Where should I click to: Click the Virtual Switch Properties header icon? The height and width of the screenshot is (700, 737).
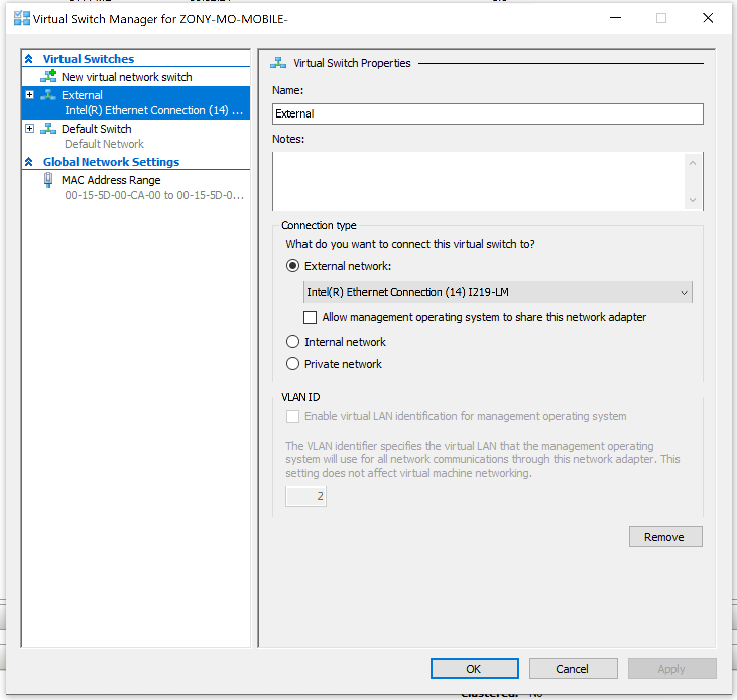click(x=278, y=63)
